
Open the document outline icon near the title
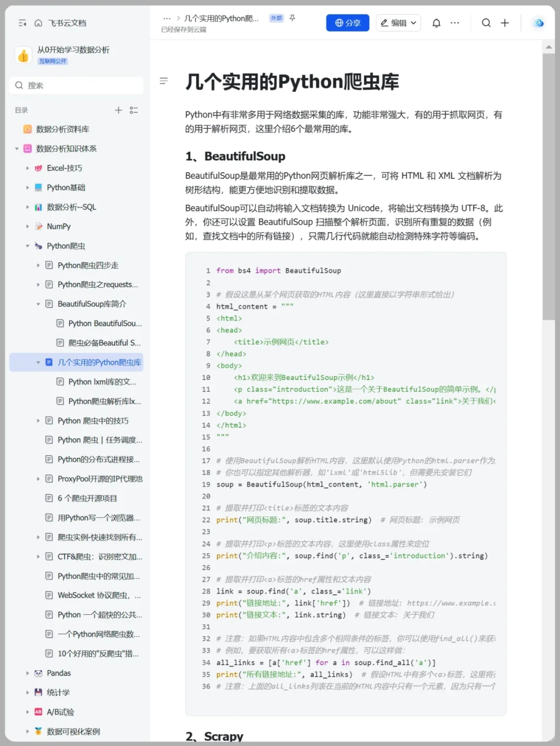click(164, 81)
